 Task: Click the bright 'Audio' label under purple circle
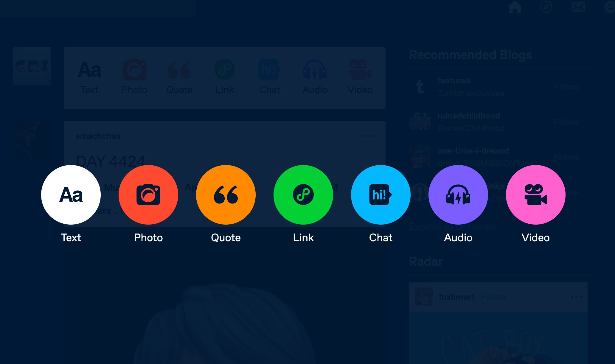[x=458, y=238]
